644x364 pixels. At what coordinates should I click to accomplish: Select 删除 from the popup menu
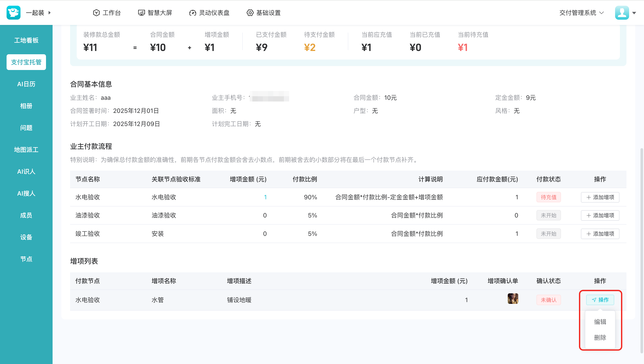pyautogui.click(x=600, y=338)
